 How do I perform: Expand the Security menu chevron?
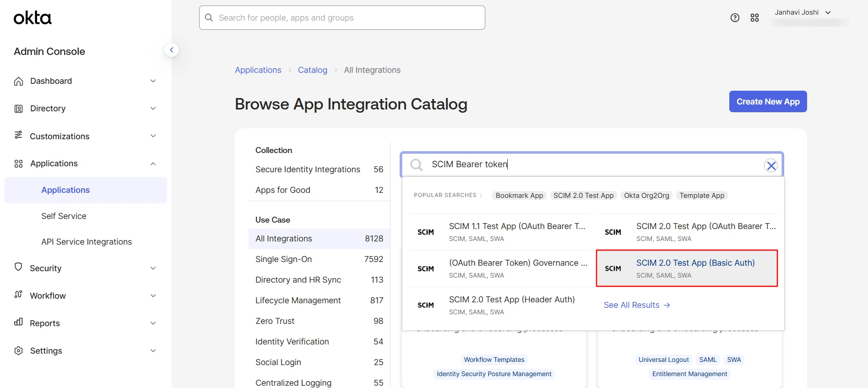coord(153,268)
